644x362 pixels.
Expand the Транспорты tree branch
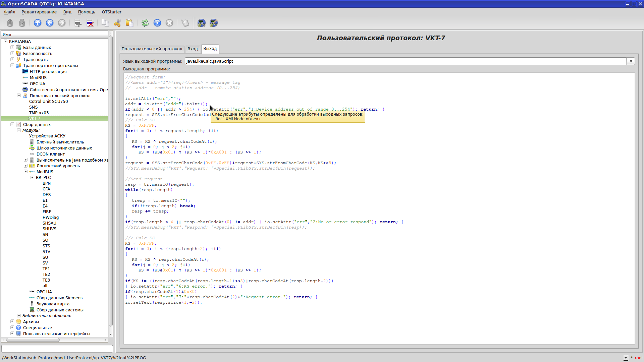point(12,59)
